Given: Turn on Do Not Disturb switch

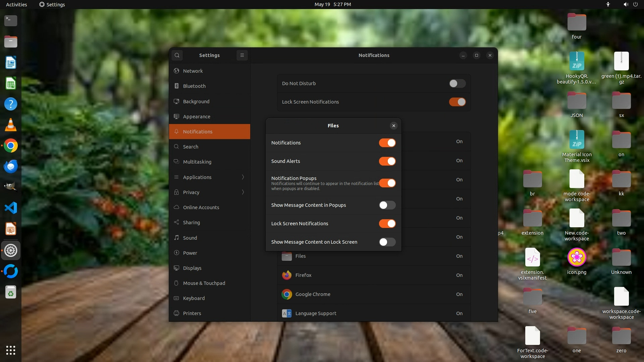Looking at the screenshot, I should (x=457, y=83).
